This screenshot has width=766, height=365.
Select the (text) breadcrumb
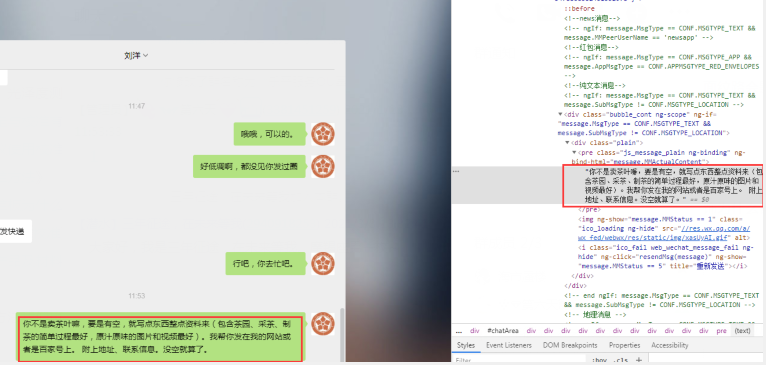(x=743, y=331)
